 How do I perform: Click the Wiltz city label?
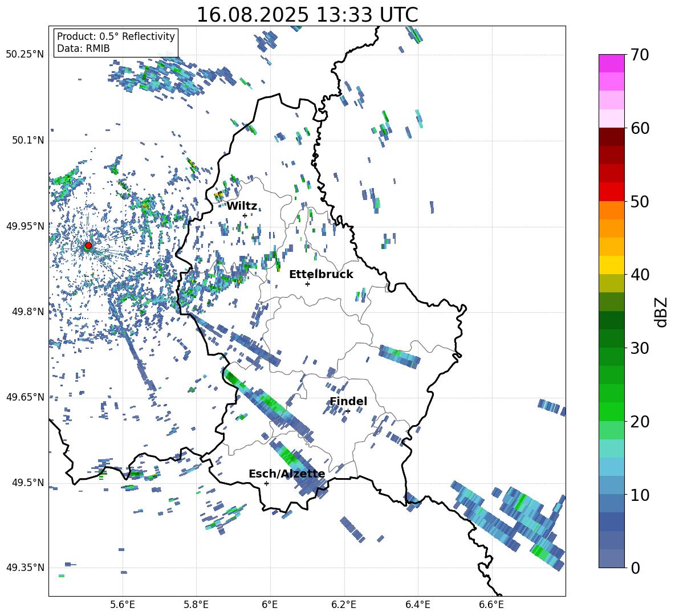[x=242, y=206]
